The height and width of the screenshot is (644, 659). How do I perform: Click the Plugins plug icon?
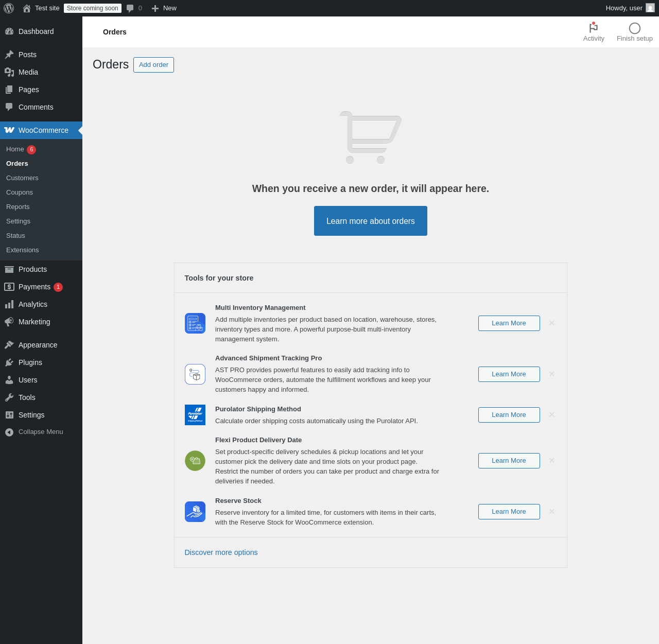click(x=9, y=362)
